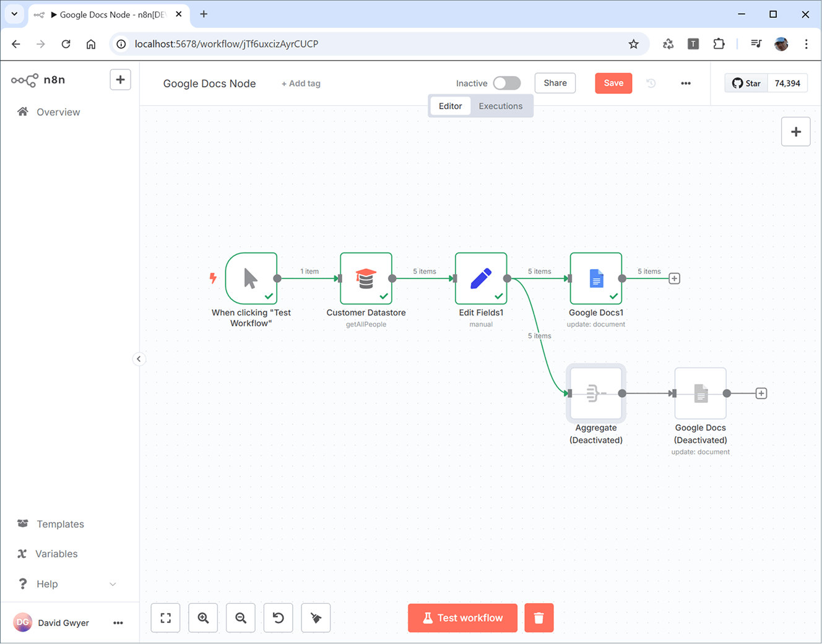Click the DG user avatar
The height and width of the screenshot is (644, 822).
23,623
